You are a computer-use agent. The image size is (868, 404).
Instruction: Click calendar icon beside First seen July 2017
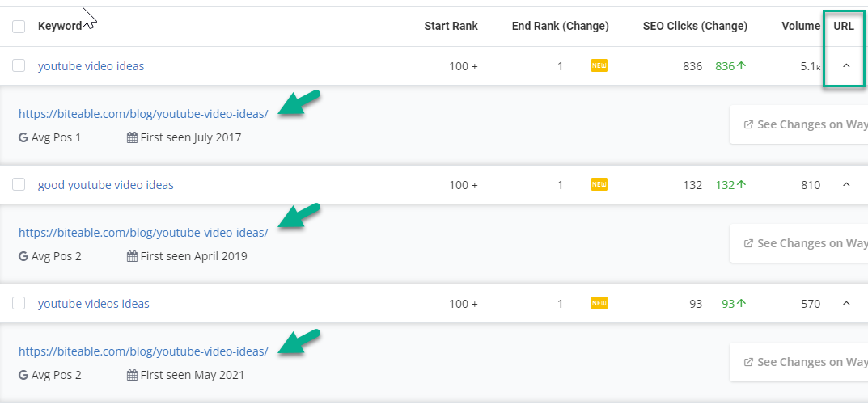coord(132,137)
